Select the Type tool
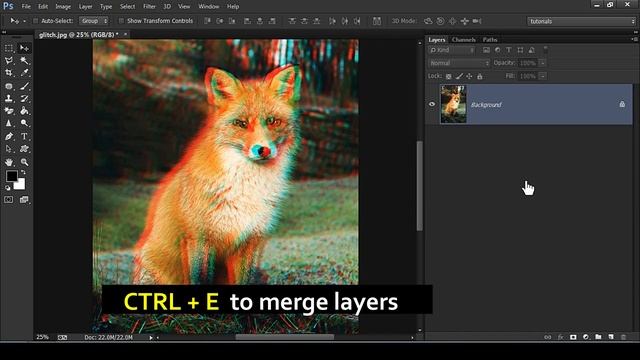Screen dimensions: 640x360 pyautogui.click(x=24, y=136)
